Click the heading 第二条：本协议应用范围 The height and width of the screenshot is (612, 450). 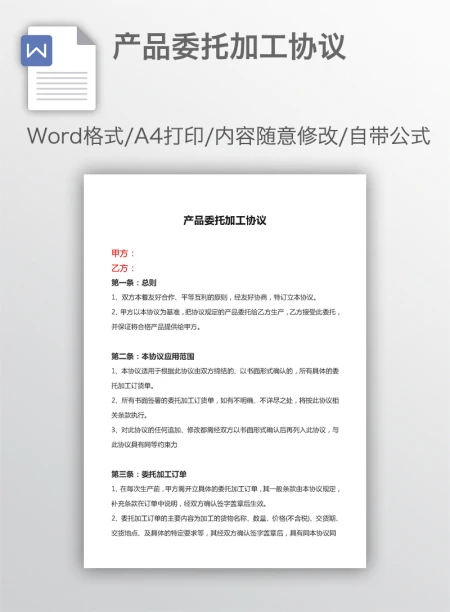pyautogui.click(x=153, y=356)
